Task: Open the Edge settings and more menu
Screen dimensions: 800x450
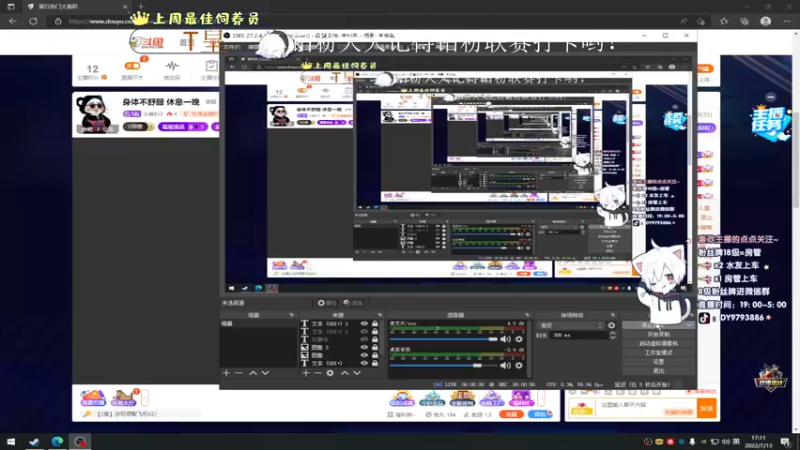Action: (x=787, y=21)
